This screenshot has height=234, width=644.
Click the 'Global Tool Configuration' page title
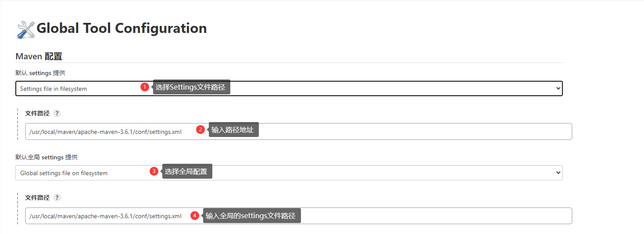pos(122,28)
